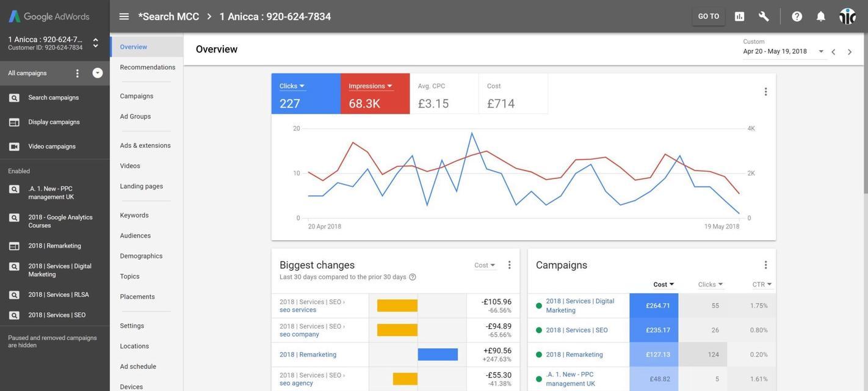Open 2018 | Remarketing in Campaigns card
Image resolution: width=868 pixels, height=391 pixels.
tap(574, 355)
